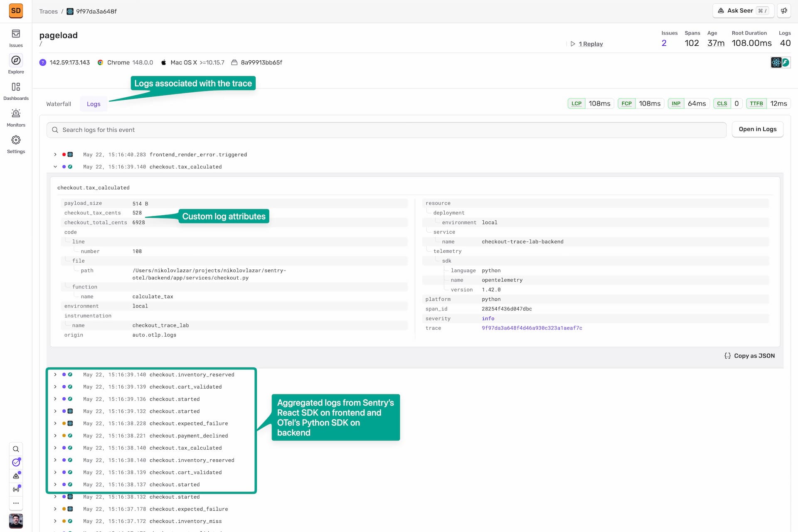Image resolution: width=798 pixels, height=532 pixels.
Task: Click 15:16:37.178 checkout.expected_failure log message
Action: pyautogui.click(x=189, y=509)
